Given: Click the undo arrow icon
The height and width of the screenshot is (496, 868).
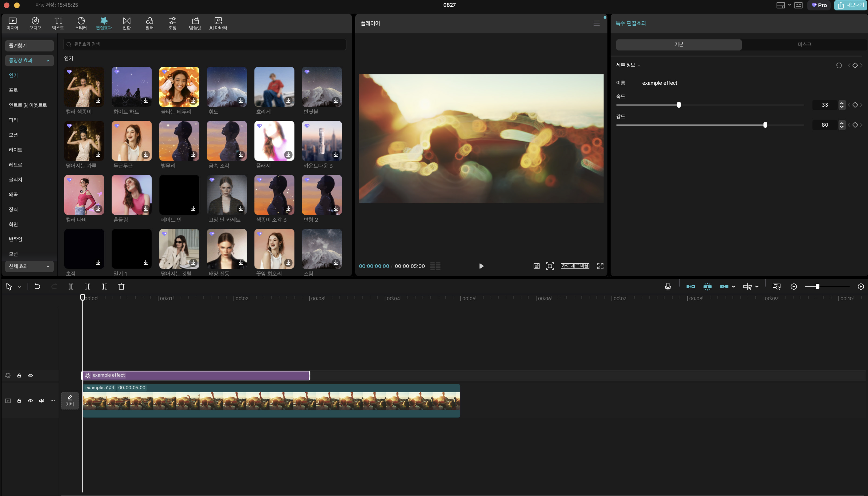Looking at the screenshot, I should (x=37, y=286).
